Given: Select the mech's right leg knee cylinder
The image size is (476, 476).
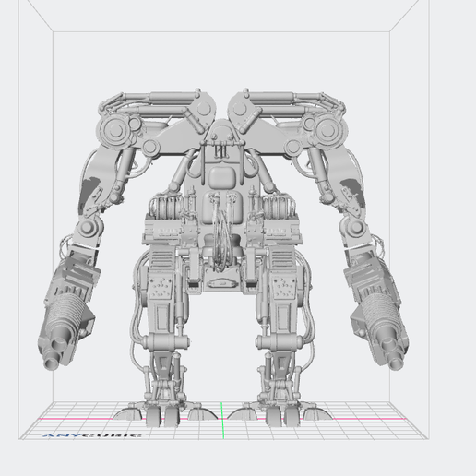Looking at the screenshot, I should coord(279,342).
